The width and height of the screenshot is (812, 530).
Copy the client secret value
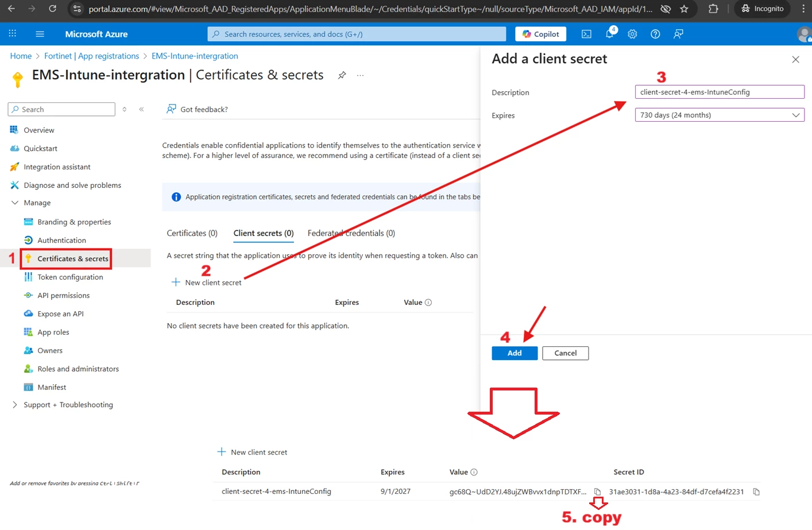[x=597, y=492]
